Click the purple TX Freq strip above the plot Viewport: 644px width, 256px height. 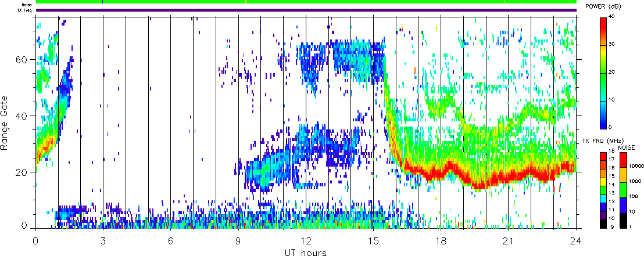coord(306,10)
